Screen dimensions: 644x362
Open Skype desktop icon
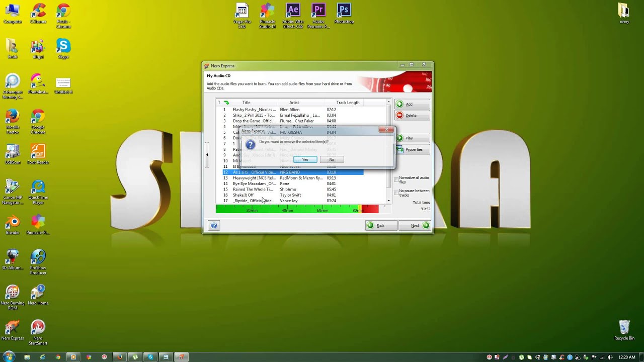click(63, 49)
